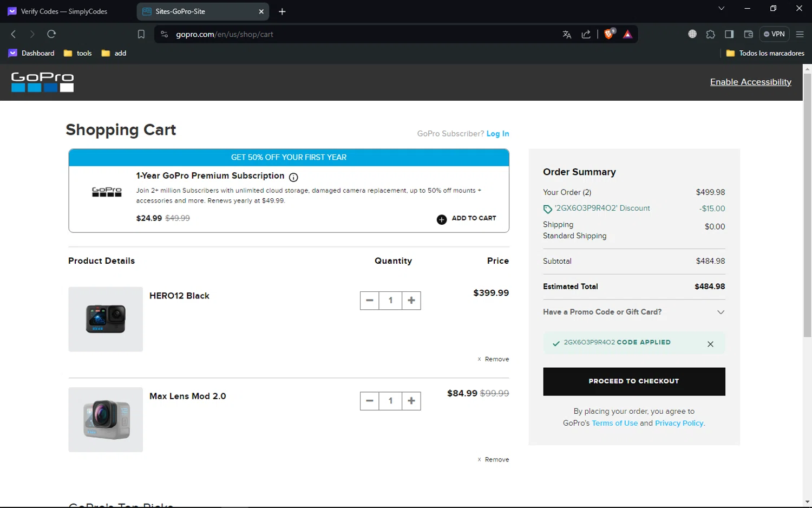Click the GoPro logo in subscription card
Screen dimensions: 812x508
[107, 192]
